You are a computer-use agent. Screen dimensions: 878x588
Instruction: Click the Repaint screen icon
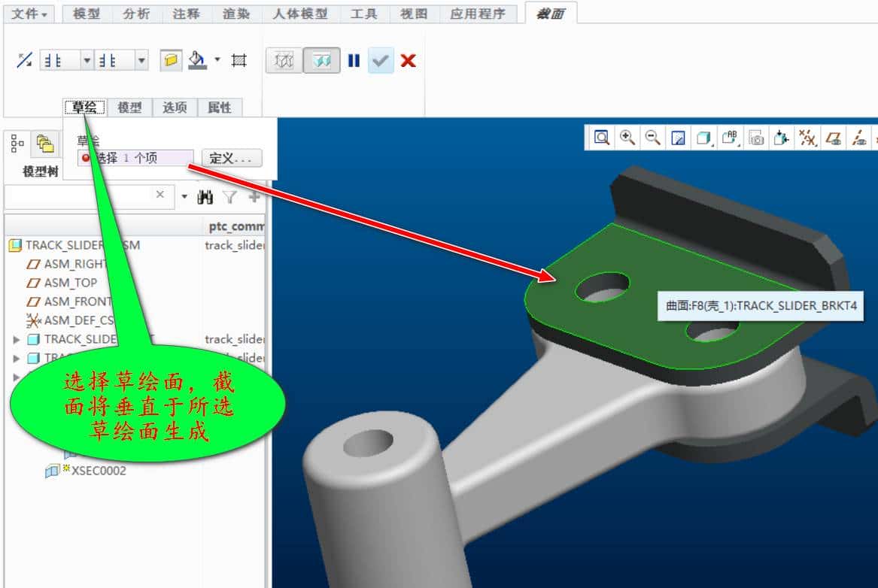(679, 138)
